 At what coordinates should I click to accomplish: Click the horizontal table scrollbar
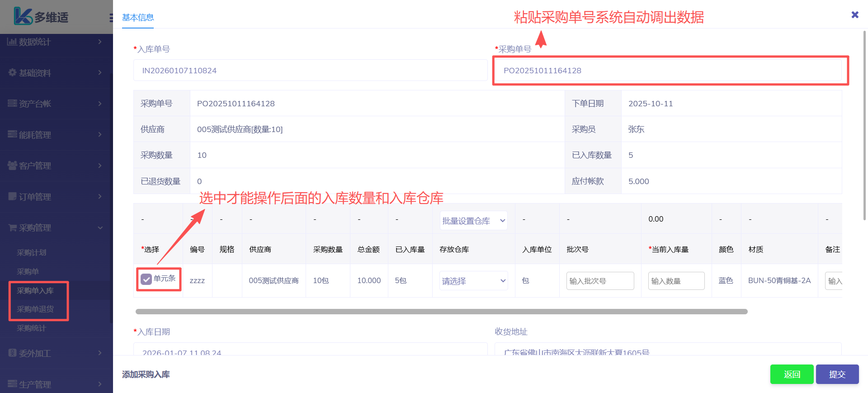pos(441,312)
